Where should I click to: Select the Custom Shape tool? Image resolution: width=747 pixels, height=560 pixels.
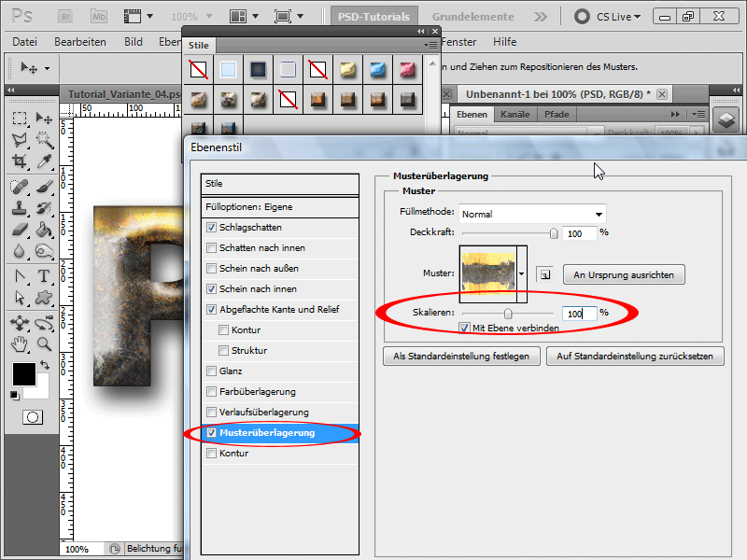[x=44, y=298]
